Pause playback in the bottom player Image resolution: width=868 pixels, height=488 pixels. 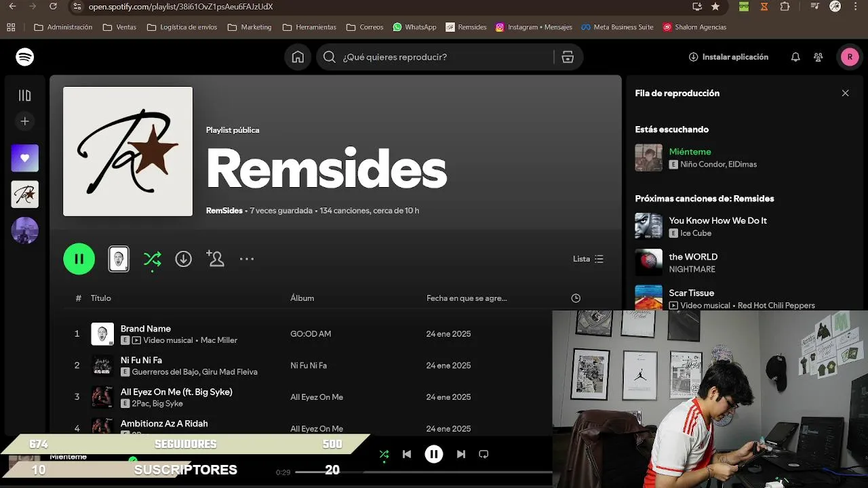point(434,454)
